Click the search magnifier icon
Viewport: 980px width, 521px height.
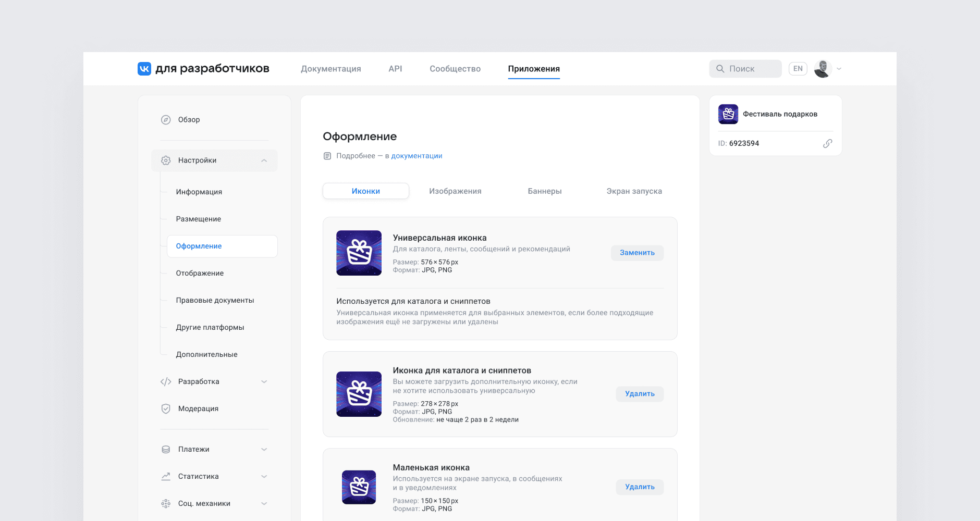coord(720,69)
